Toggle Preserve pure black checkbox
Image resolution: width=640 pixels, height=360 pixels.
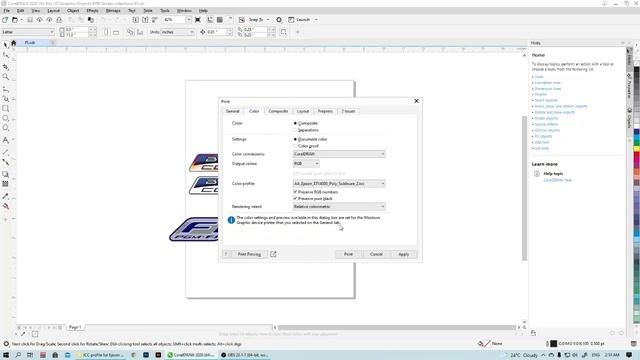click(295, 198)
